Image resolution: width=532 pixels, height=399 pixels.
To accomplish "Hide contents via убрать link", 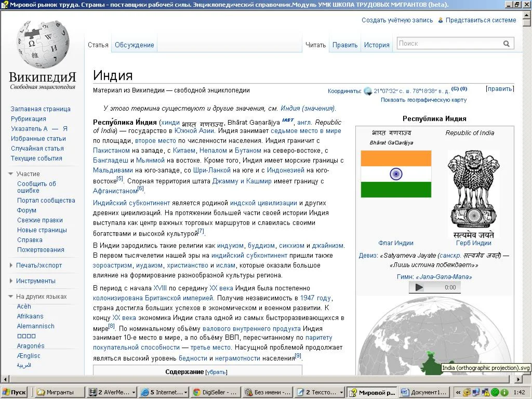I will coord(216,372).
